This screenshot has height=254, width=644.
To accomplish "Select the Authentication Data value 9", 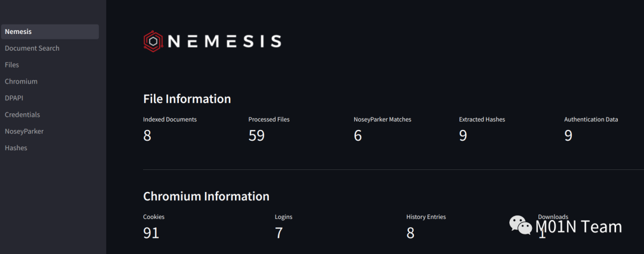I will point(568,135).
